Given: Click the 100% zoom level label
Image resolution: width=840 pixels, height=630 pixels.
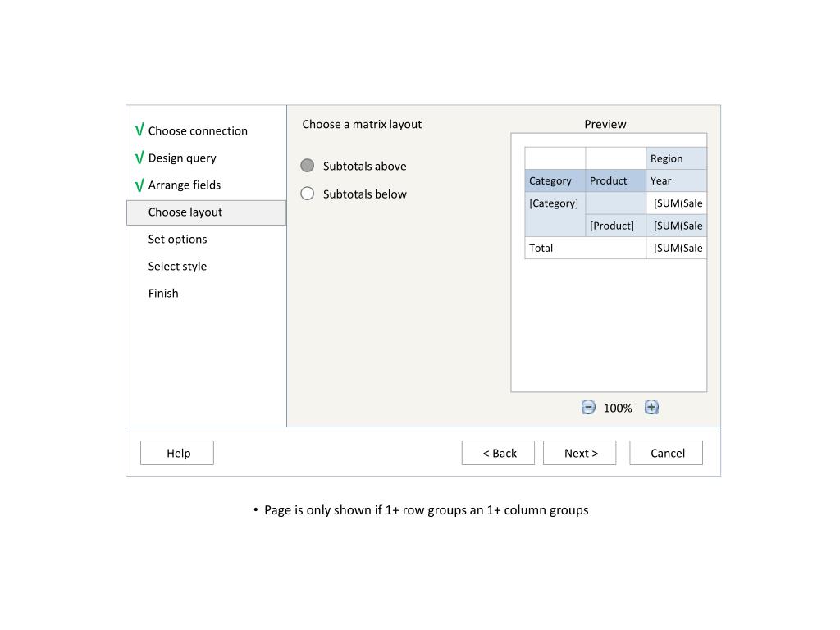Looking at the screenshot, I should tap(618, 408).
